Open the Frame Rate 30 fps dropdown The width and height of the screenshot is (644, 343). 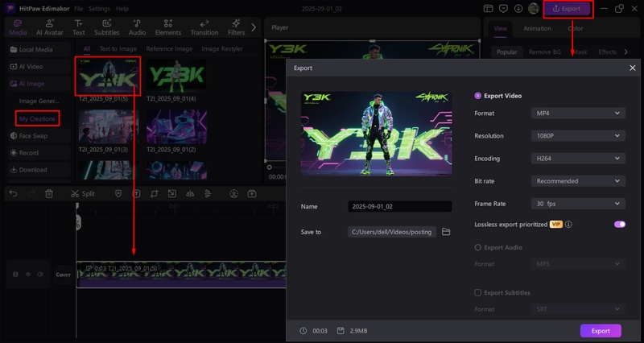[x=578, y=204]
